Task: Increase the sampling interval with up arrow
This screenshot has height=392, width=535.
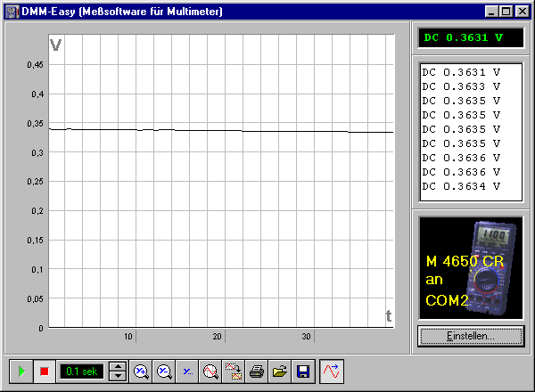Action: pyautogui.click(x=118, y=366)
